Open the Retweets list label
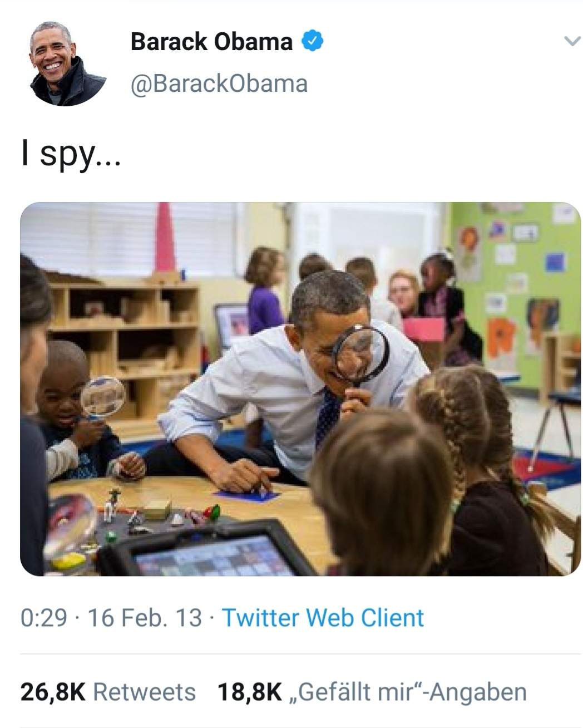Image resolution: width=583 pixels, height=728 pixels. click(144, 692)
